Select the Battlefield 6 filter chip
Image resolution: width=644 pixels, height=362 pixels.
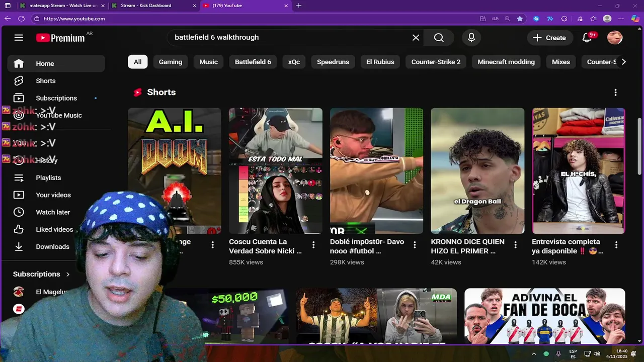click(x=253, y=62)
